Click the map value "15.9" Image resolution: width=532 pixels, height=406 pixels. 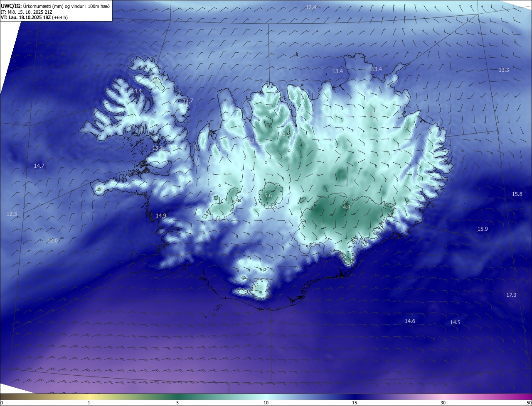[483, 229]
